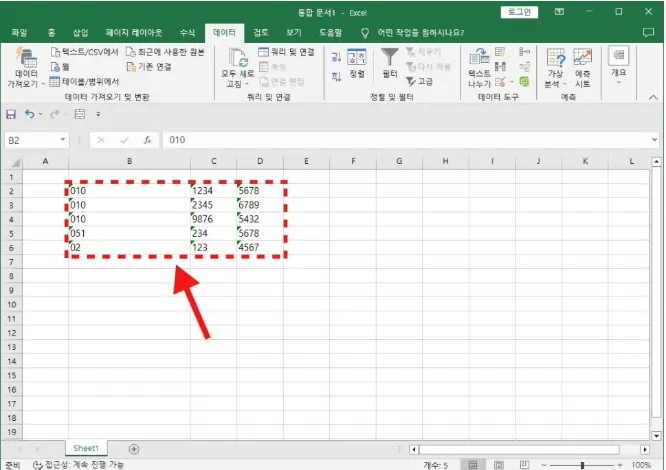666x470 pixels.
Task: Click the Forecast Sheet icon
Action: point(582,66)
